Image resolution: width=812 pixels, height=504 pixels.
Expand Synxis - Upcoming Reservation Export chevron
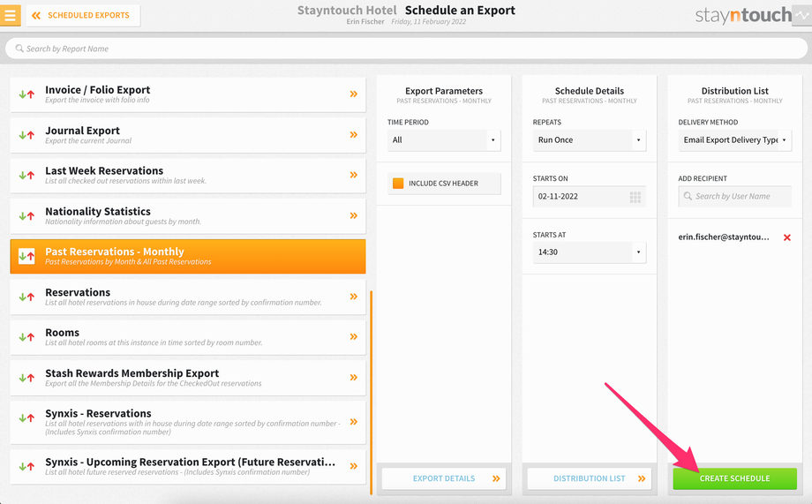coord(354,466)
